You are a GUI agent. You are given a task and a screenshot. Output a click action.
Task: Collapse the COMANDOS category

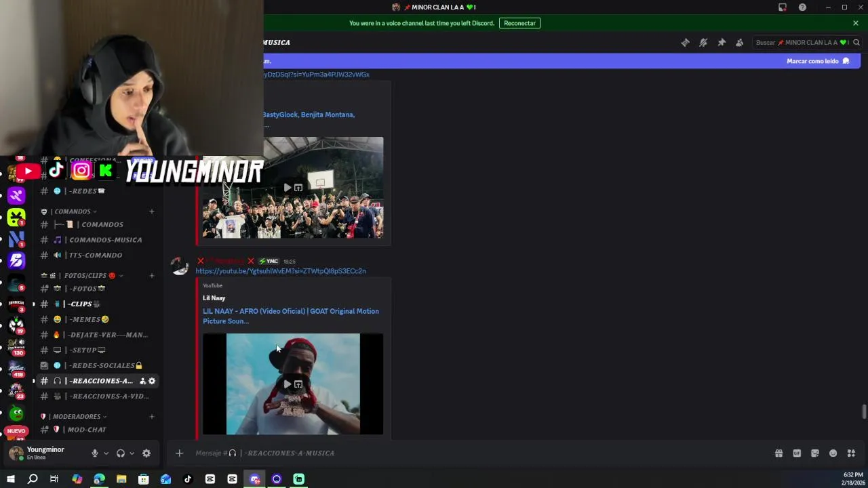coord(73,211)
